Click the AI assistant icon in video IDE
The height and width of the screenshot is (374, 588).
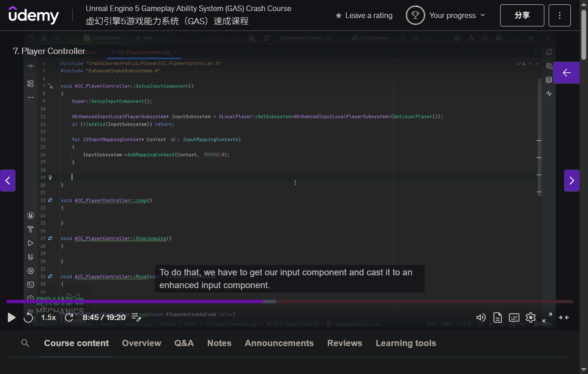tap(549, 66)
